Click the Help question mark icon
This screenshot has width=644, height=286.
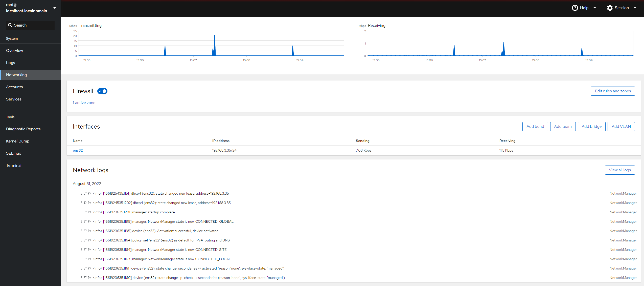[575, 8]
